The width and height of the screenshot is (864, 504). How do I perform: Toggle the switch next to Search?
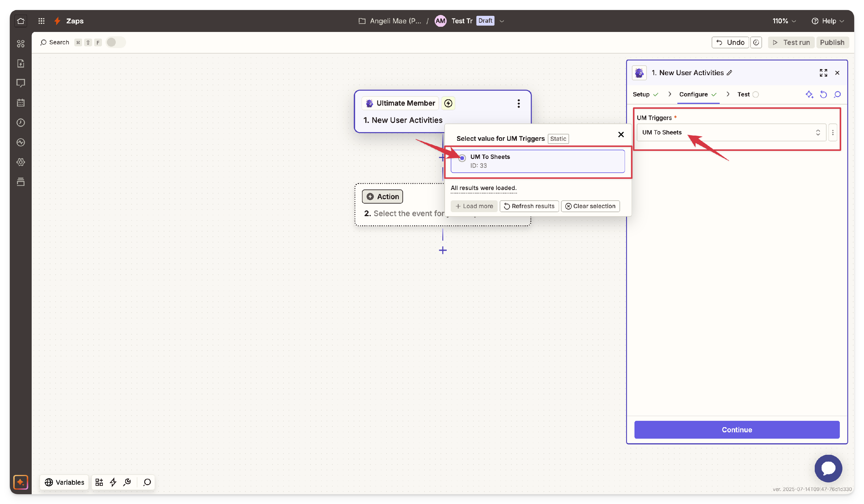tap(115, 42)
